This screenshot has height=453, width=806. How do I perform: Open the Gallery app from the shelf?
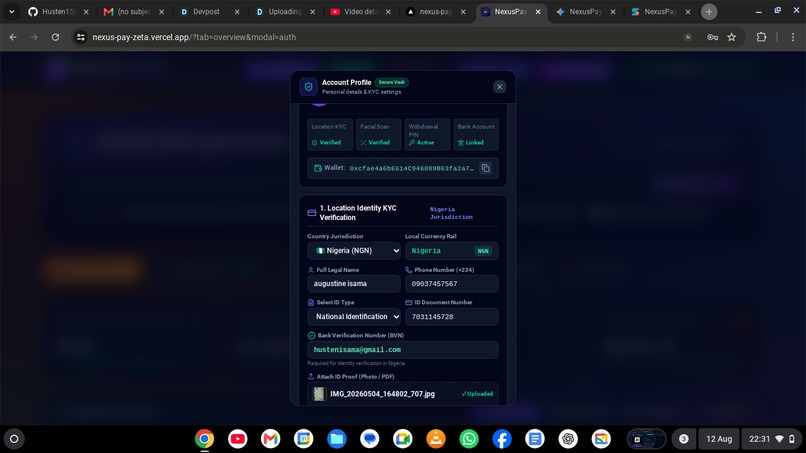point(601,439)
